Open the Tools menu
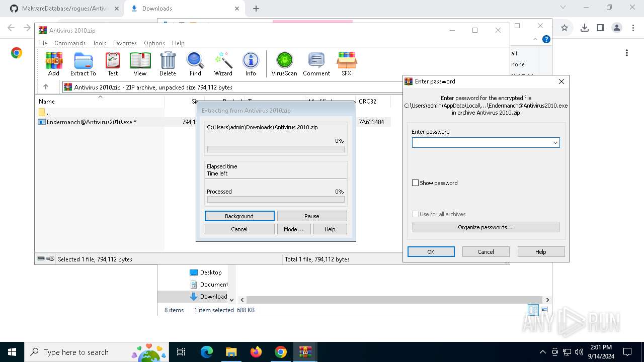This screenshot has height=362, width=644. pos(99,43)
